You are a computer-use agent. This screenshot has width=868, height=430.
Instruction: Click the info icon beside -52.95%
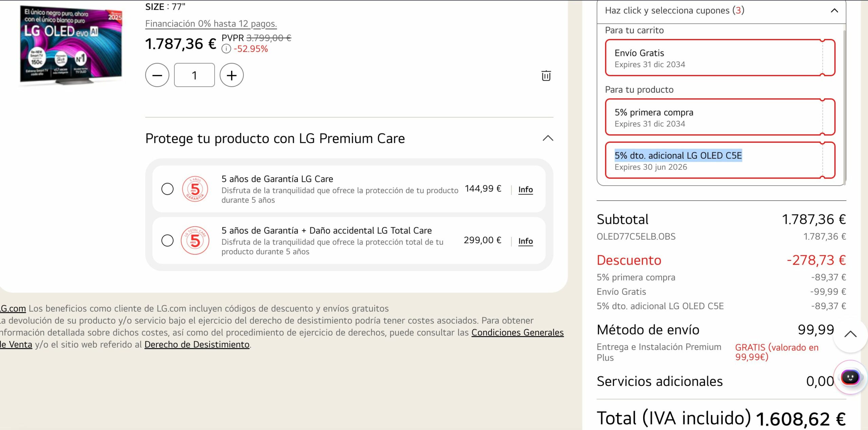pos(226,49)
